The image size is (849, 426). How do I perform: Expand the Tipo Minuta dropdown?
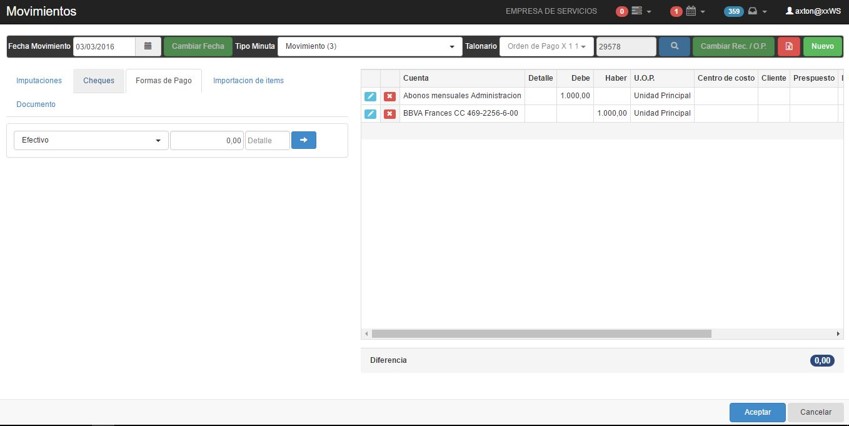pos(370,47)
